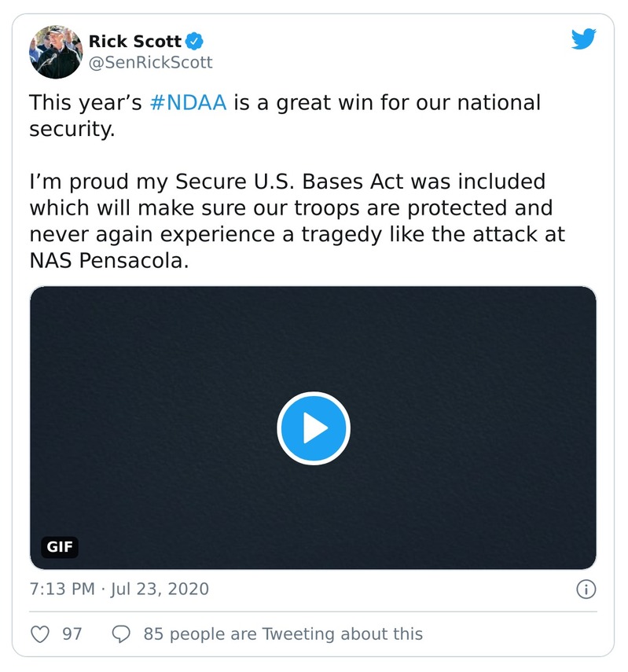The image size is (628, 672).
Task: Click the Twitter bird logo
Action: click(x=583, y=39)
